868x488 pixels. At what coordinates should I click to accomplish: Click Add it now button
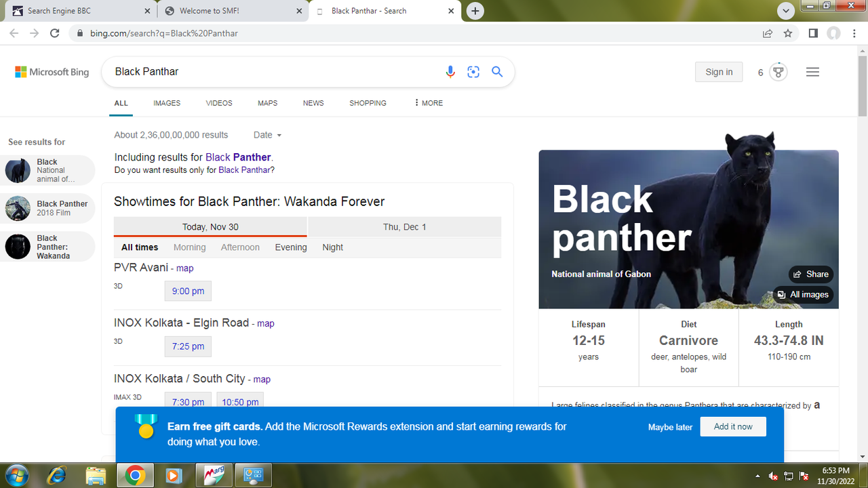[x=733, y=426]
